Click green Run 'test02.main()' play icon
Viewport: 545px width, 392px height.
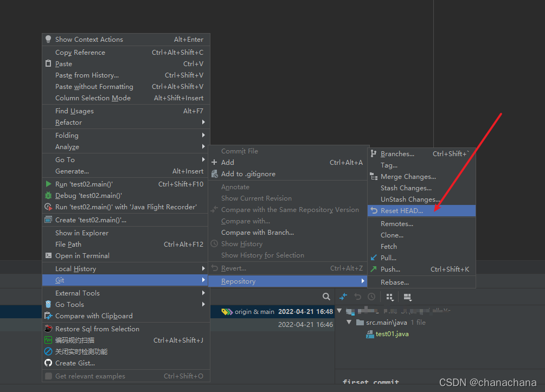click(x=48, y=184)
